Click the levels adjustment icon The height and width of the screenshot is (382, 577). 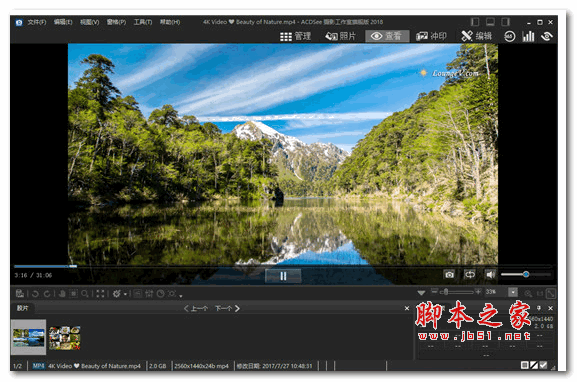tap(149, 294)
